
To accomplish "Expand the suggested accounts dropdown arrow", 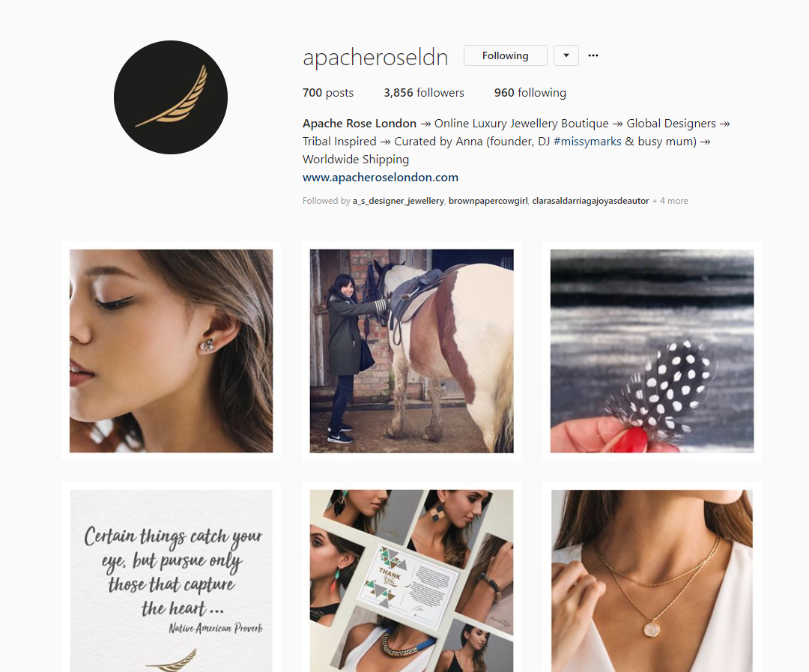I will pos(566,55).
